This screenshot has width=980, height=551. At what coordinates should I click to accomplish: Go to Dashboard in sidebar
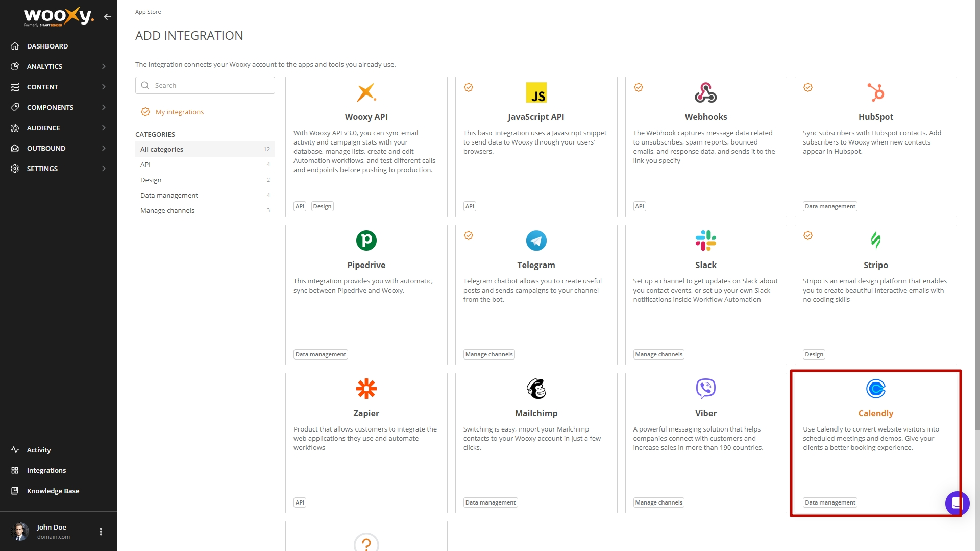[x=47, y=46]
